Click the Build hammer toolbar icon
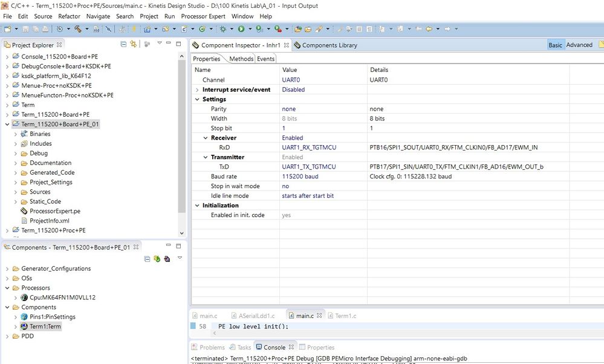 click(x=78, y=29)
